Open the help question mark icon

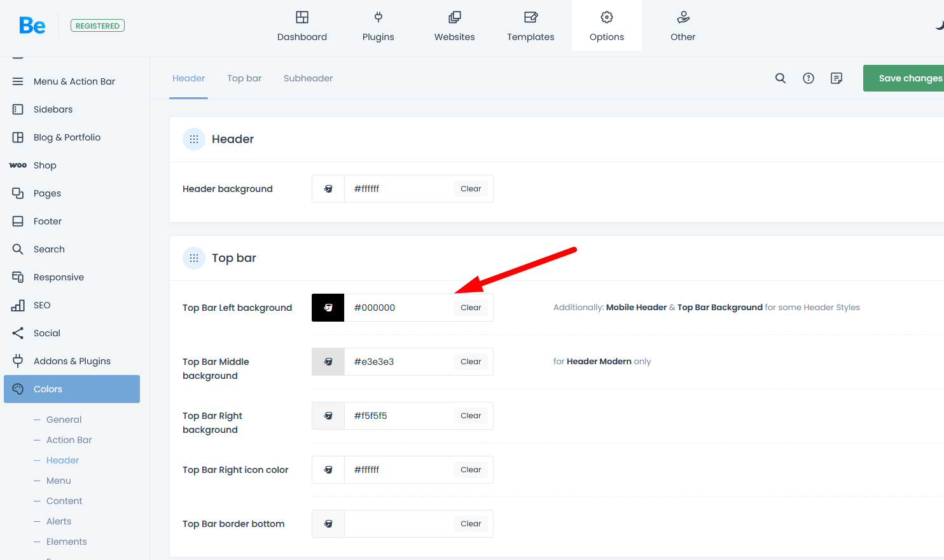[x=809, y=78]
